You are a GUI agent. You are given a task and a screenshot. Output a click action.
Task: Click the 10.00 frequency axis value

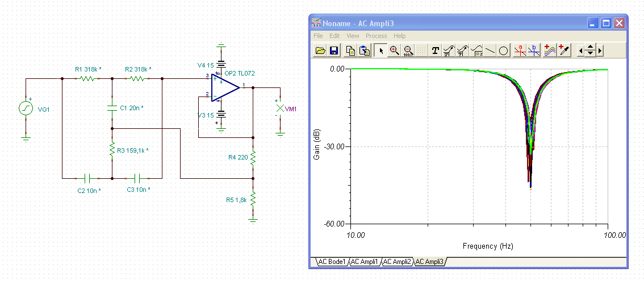click(355, 236)
